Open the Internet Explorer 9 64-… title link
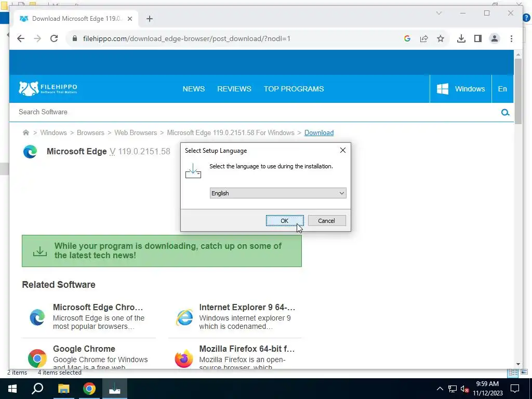The width and height of the screenshot is (532, 399). pos(247,307)
